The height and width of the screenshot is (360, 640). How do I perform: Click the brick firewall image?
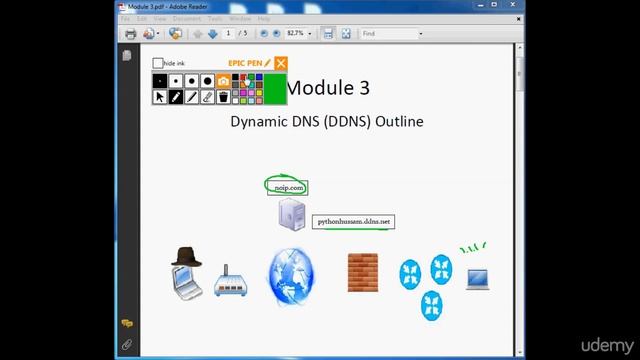(363, 273)
